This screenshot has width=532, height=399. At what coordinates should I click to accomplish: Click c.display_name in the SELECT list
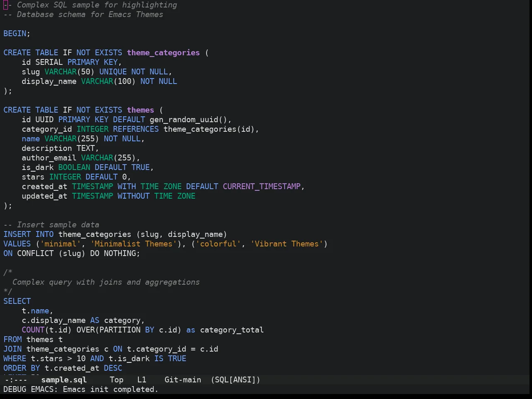tap(54, 320)
